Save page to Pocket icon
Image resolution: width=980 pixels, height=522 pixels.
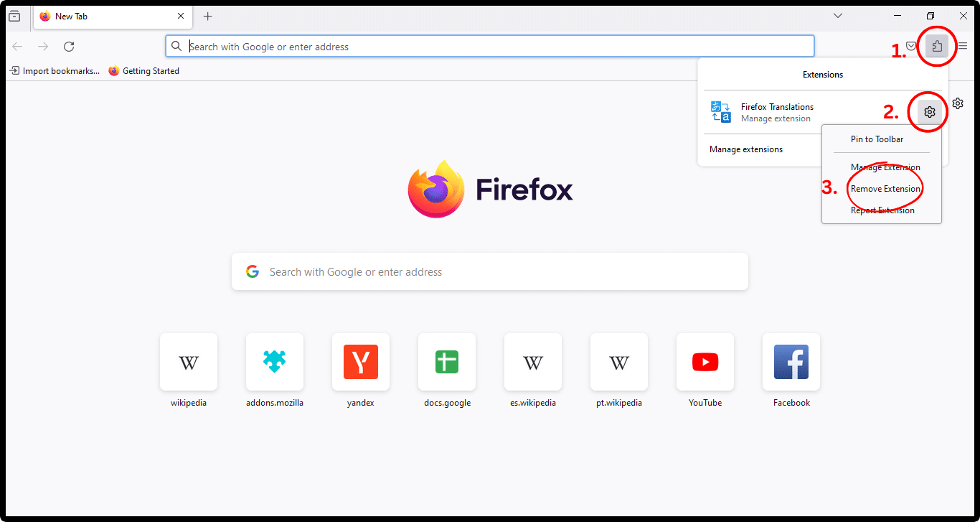coord(911,47)
